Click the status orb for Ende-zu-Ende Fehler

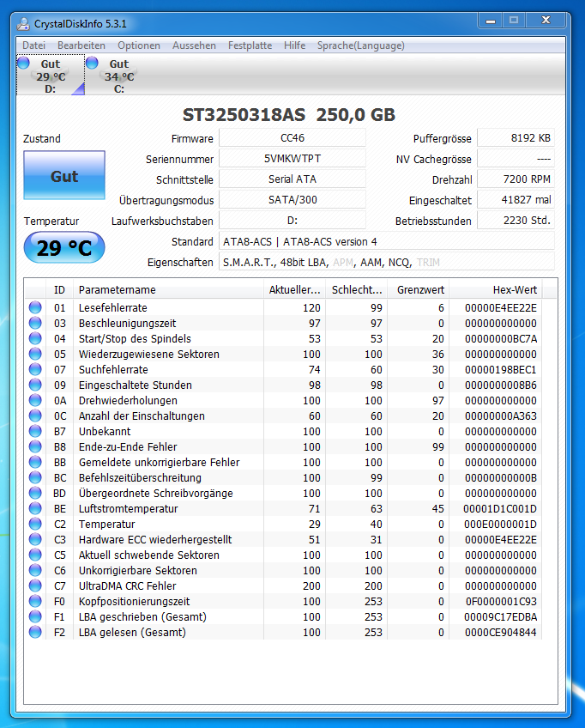[35, 446]
